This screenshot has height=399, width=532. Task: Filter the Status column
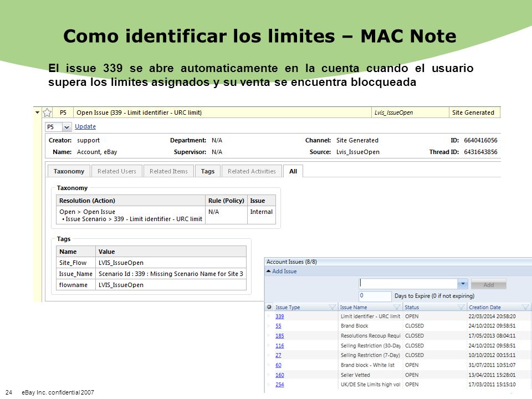point(461,307)
